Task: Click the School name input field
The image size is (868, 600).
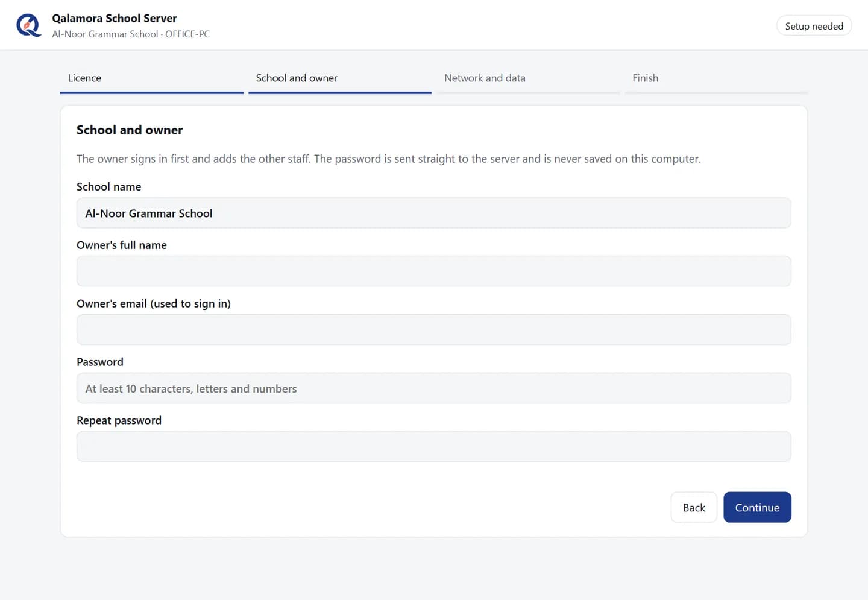Action: tap(433, 213)
